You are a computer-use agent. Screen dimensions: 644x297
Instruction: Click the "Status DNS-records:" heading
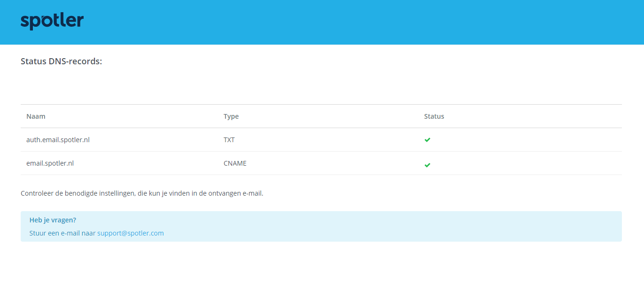(x=61, y=61)
